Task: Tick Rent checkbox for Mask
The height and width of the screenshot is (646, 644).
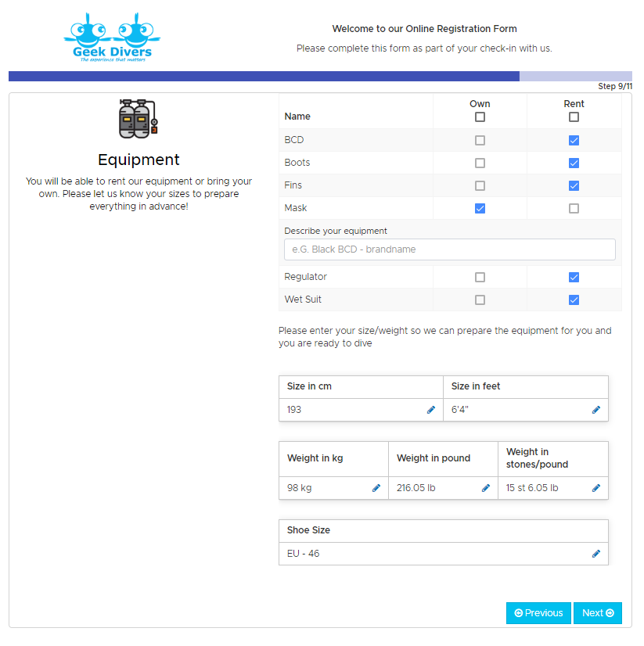Action: click(574, 209)
